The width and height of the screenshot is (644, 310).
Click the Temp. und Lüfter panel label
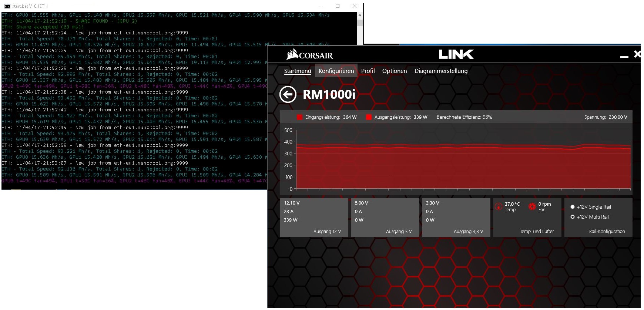(x=537, y=232)
